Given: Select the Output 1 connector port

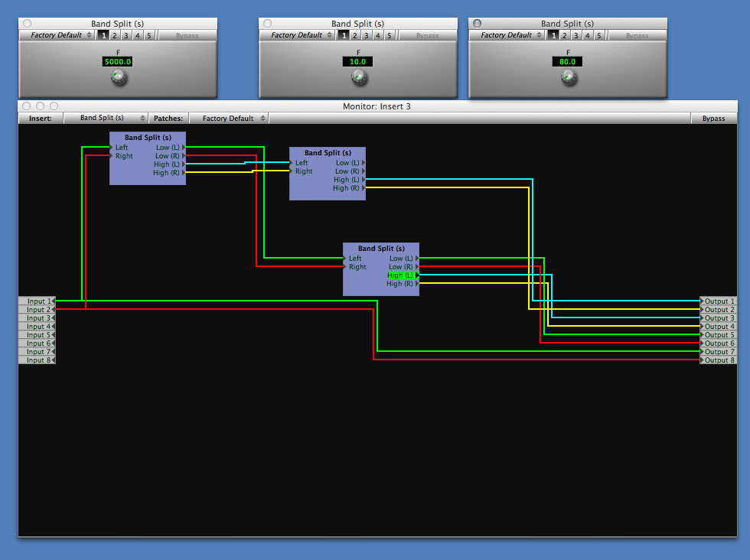Looking at the screenshot, I should click(x=719, y=301).
